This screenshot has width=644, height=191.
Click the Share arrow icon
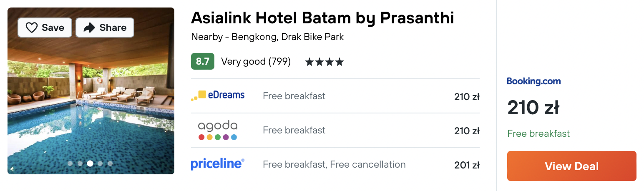pos(89,28)
